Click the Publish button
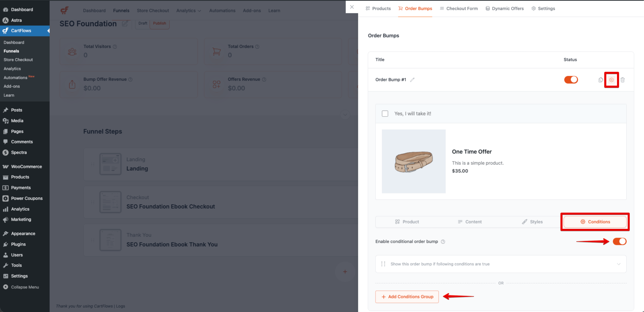 [159, 23]
